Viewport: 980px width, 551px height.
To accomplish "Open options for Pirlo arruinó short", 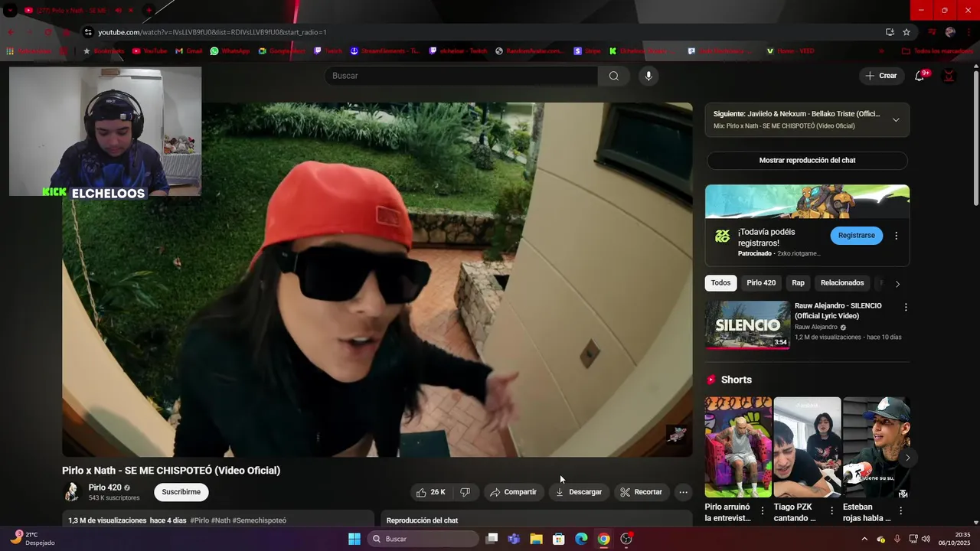I will pyautogui.click(x=762, y=510).
